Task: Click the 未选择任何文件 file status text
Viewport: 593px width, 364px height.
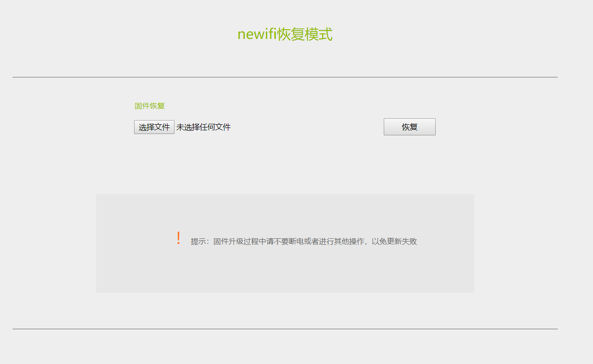Action: pyautogui.click(x=205, y=127)
